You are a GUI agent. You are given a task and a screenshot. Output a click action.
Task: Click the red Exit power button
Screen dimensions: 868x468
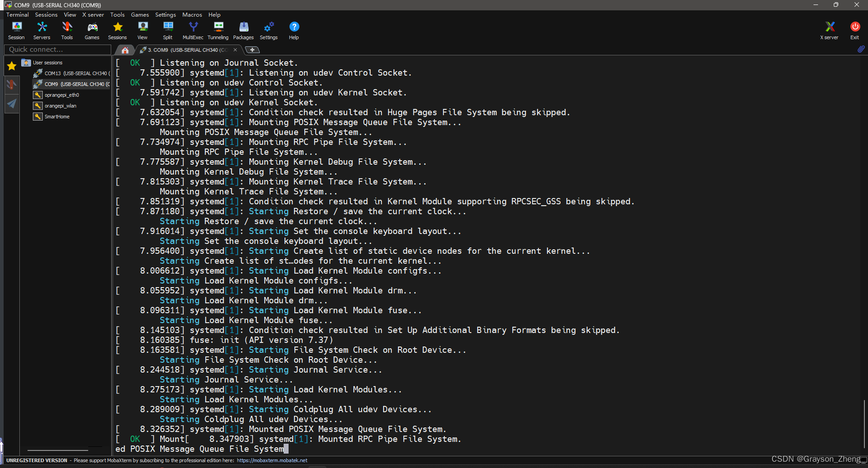854,31
